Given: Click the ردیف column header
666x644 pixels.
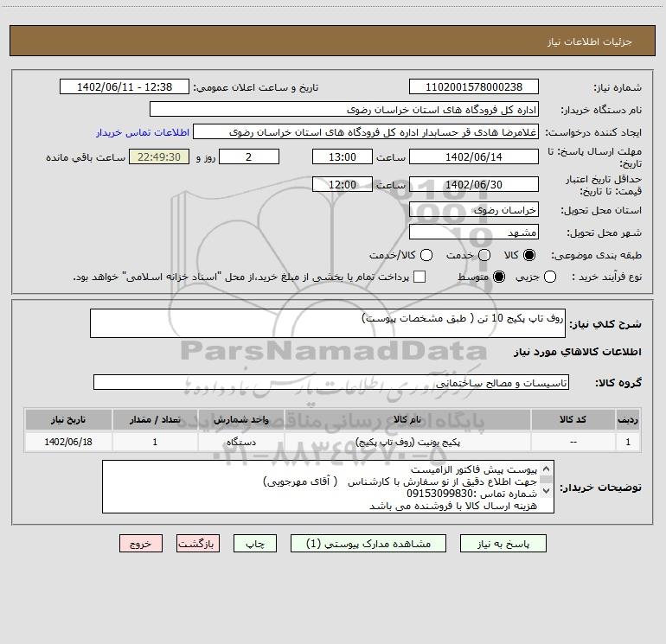Looking at the screenshot, I should pos(628,419).
